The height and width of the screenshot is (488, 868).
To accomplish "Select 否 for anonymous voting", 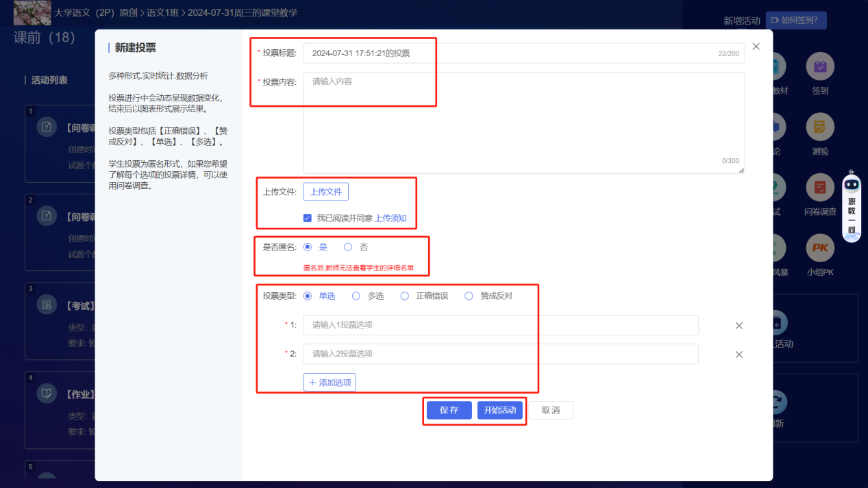I will [348, 247].
